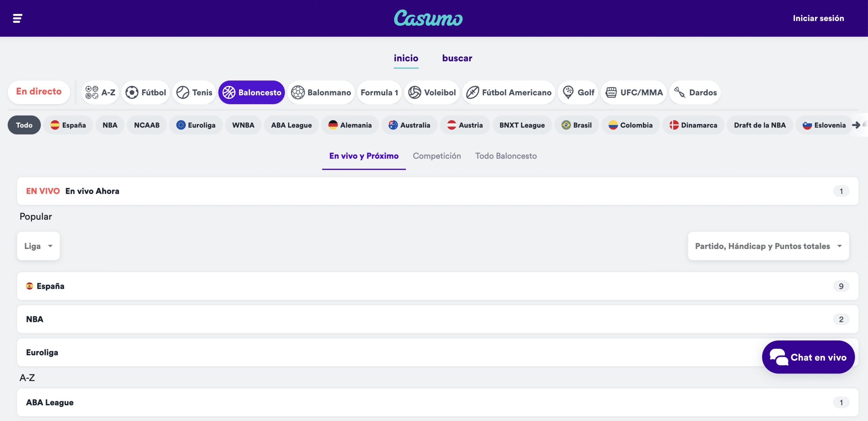Filter by Colombia flag chip
The height and width of the screenshot is (421, 868).
tap(631, 125)
